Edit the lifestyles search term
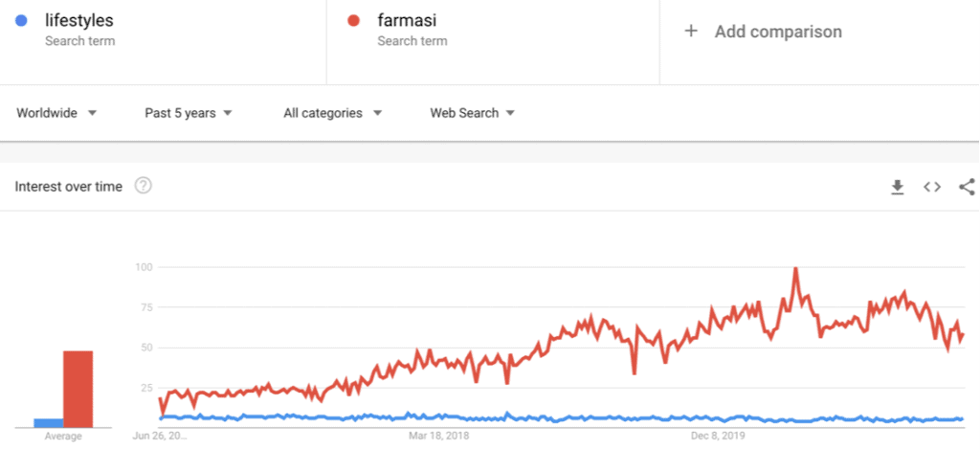Image resolution: width=980 pixels, height=450 pixels. [x=78, y=21]
